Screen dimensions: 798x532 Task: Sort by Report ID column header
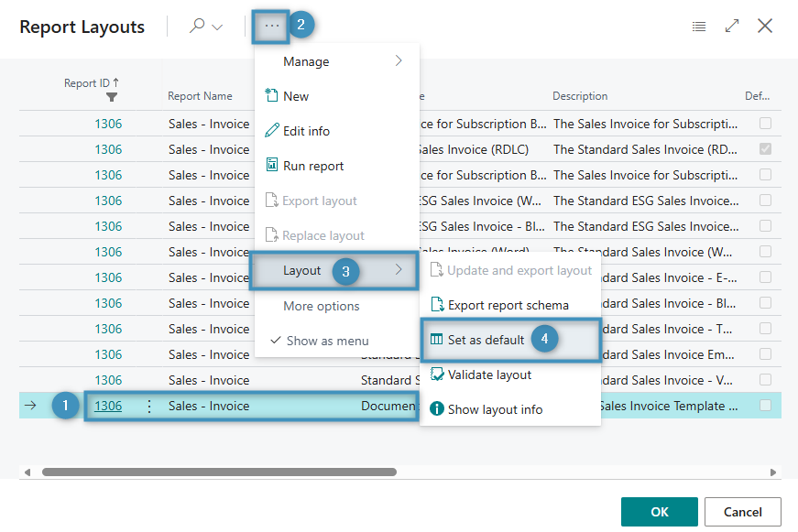pyautogui.click(x=91, y=83)
